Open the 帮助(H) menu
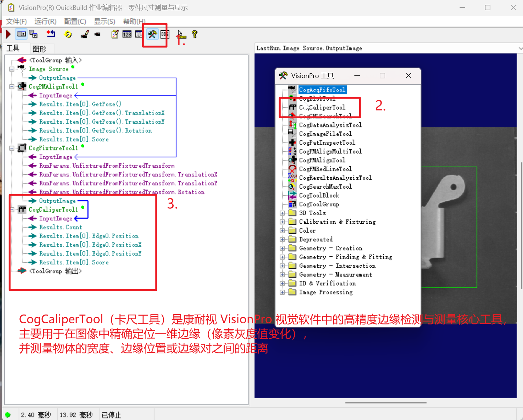This screenshot has height=420, width=523. [134, 21]
